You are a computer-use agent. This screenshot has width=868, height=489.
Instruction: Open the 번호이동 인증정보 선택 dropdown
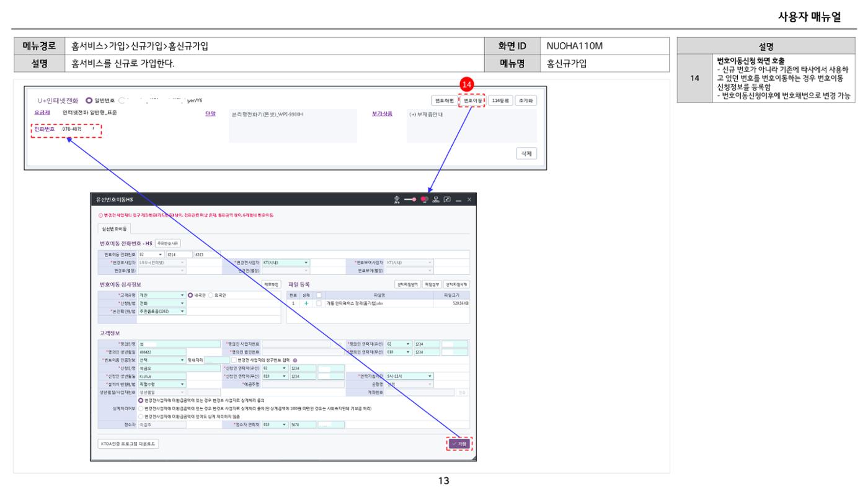click(x=162, y=360)
